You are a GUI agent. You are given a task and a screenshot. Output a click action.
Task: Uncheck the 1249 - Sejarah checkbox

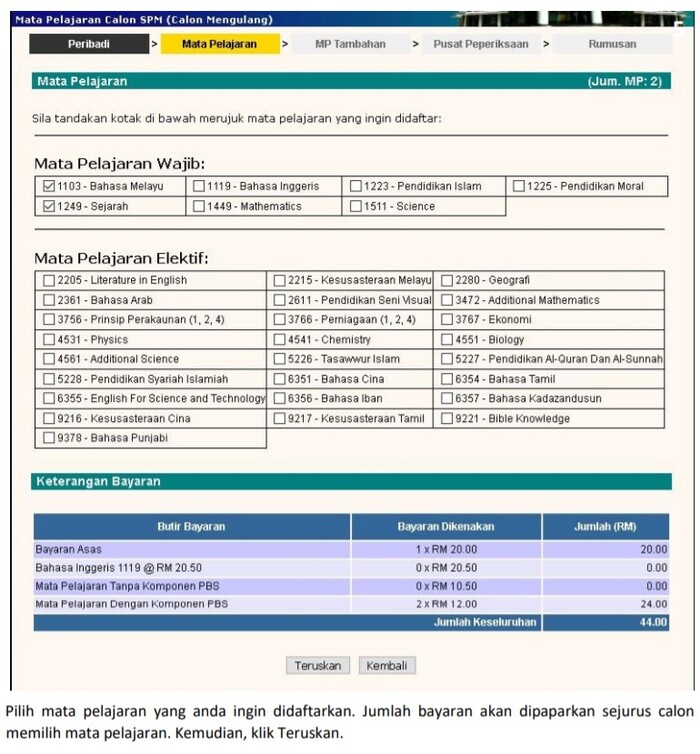tap(49, 207)
